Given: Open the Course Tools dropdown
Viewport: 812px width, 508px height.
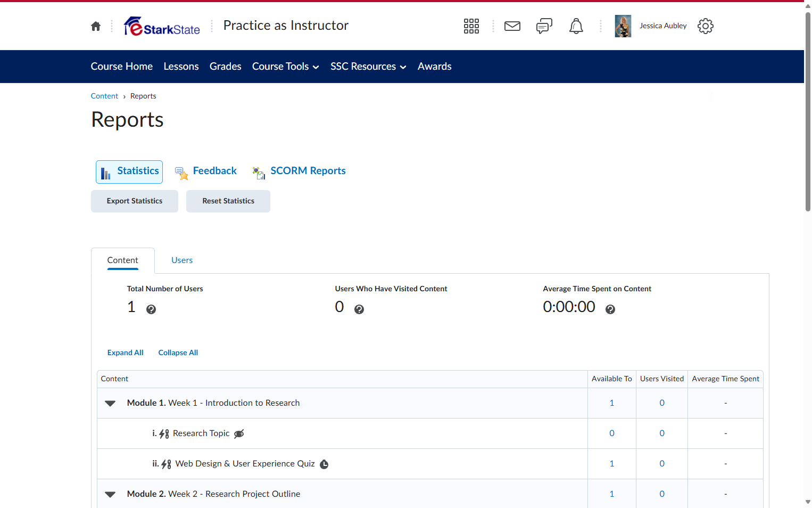Looking at the screenshot, I should point(286,67).
